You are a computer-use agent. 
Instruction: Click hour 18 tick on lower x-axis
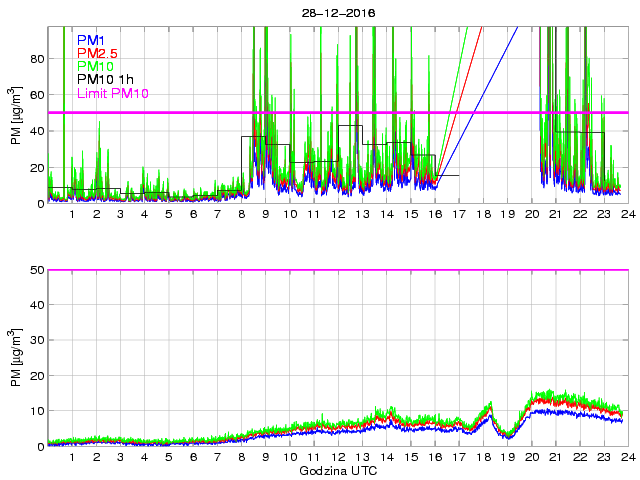pos(483,457)
